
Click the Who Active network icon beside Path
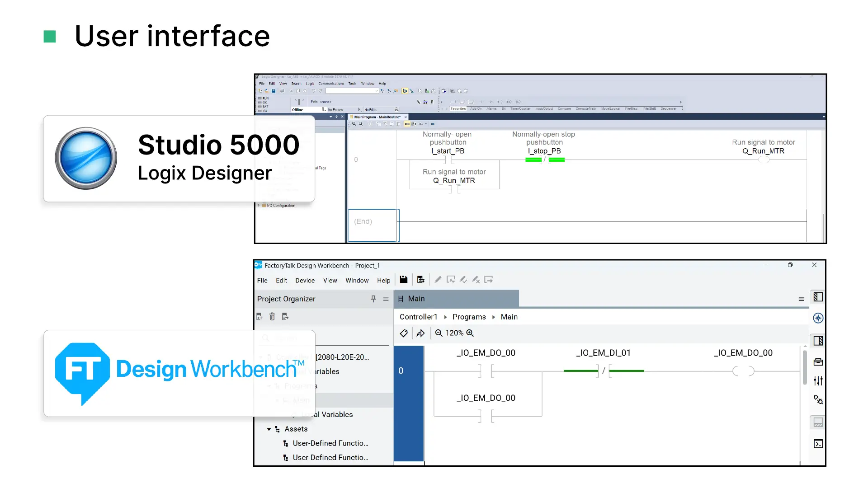pyautogui.click(x=425, y=102)
